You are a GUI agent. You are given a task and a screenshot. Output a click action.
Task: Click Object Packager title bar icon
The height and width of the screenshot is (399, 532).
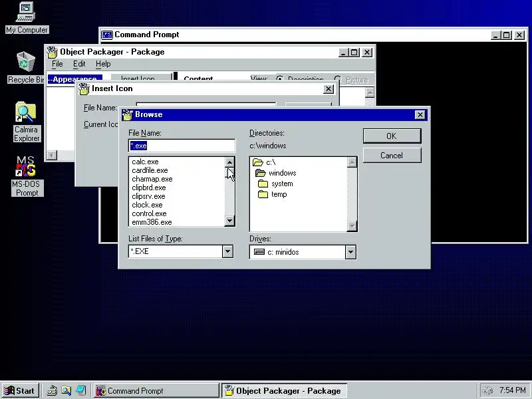pos(53,52)
